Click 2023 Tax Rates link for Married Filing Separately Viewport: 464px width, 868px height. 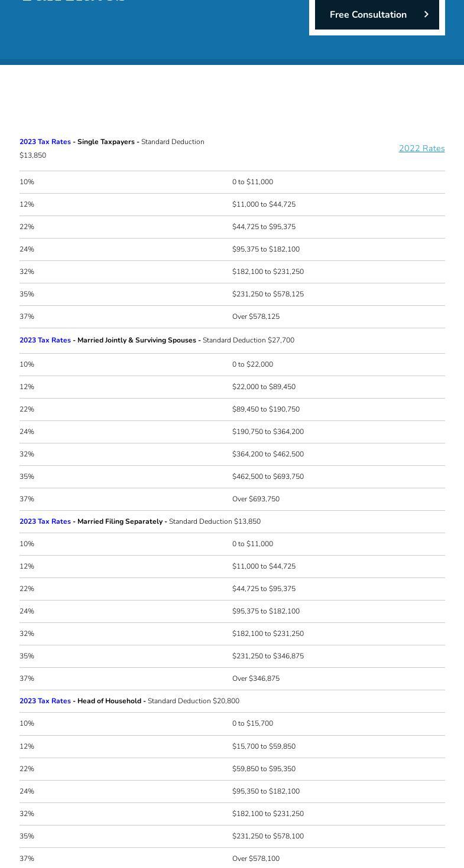pos(45,521)
